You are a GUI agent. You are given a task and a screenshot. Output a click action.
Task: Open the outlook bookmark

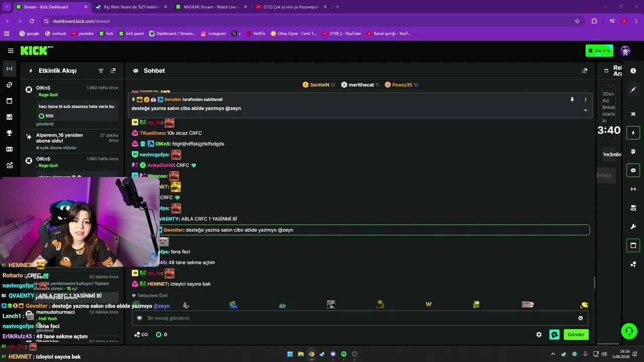point(55,34)
